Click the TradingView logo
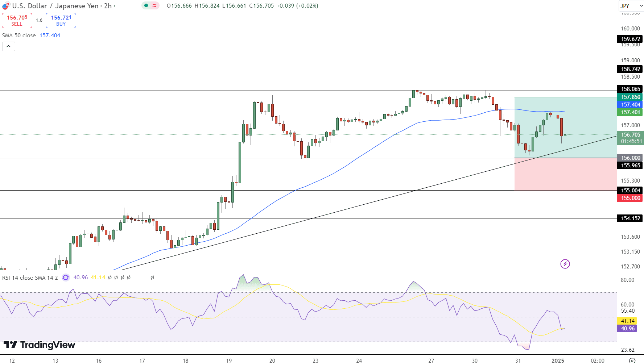This screenshot has height=363, width=644. [x=39, y=345]
